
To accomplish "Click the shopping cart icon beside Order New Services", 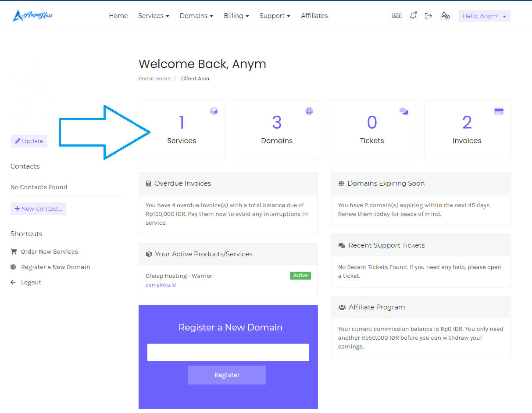I will pyautogui.click(x=13, y=251).
